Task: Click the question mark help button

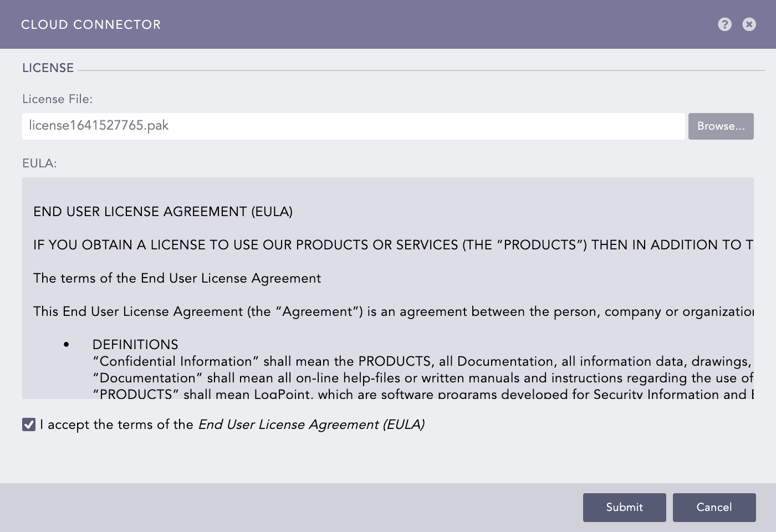Action: 724,24
